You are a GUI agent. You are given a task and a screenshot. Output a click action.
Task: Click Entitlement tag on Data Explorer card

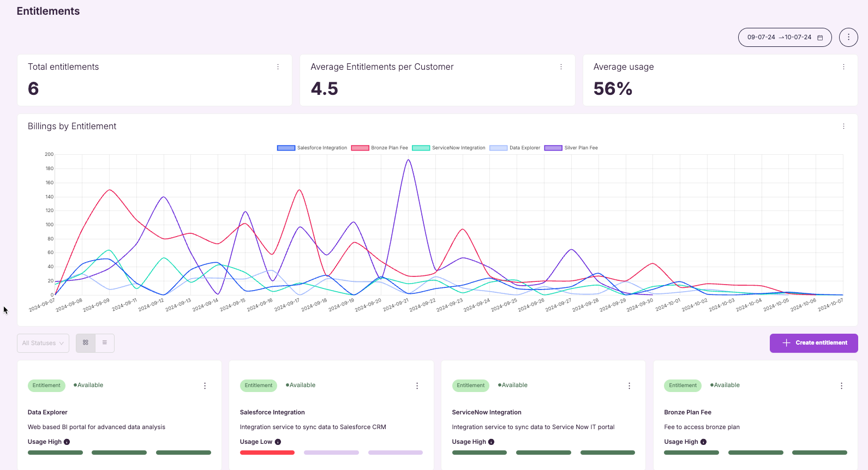coord(46,385)
